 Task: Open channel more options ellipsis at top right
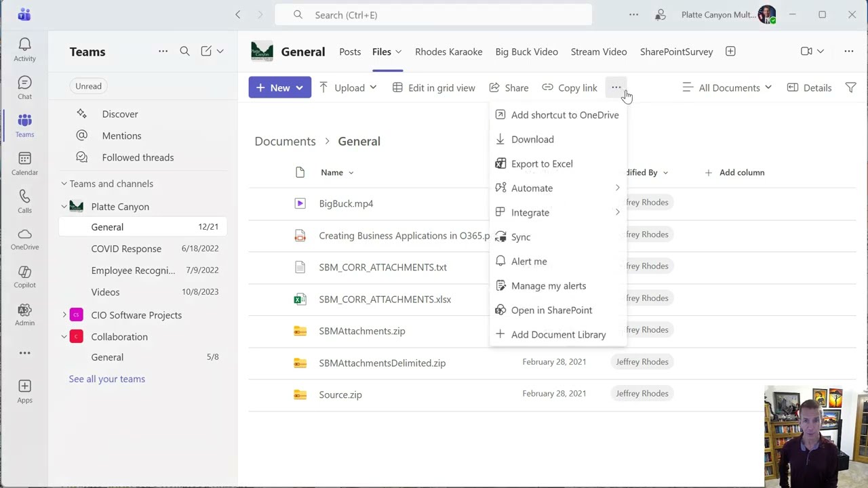click(848, 52)
